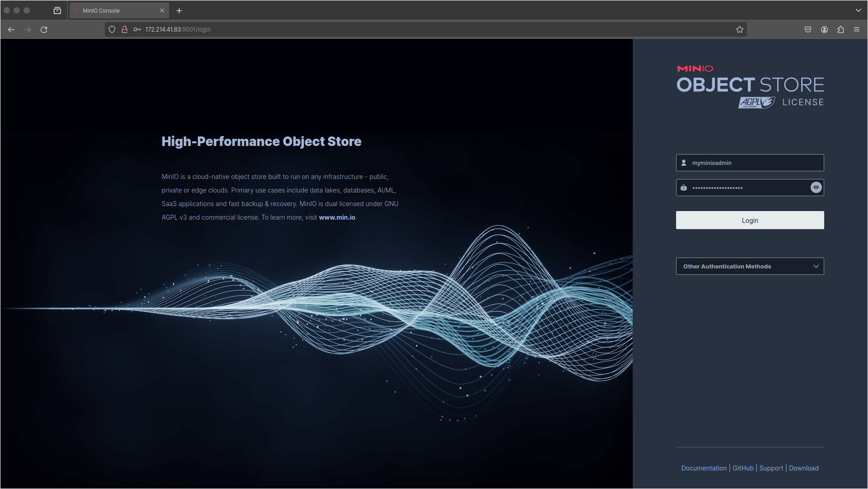
Task: Expand the list all tabs chevron
Action: coord(858,10)
